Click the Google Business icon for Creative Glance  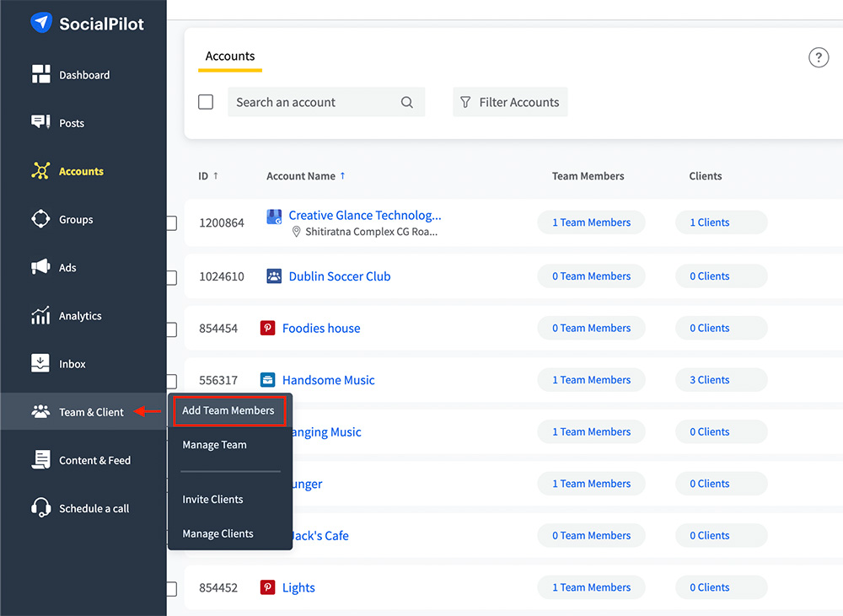pyautogui.click(x=274, y=217)
